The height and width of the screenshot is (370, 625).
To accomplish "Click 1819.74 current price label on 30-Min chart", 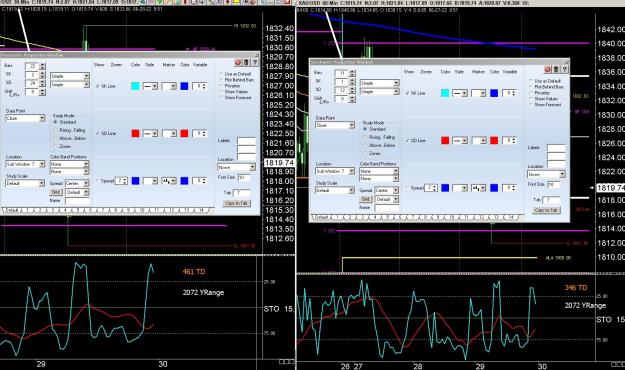I will click(x=279, y=163).
